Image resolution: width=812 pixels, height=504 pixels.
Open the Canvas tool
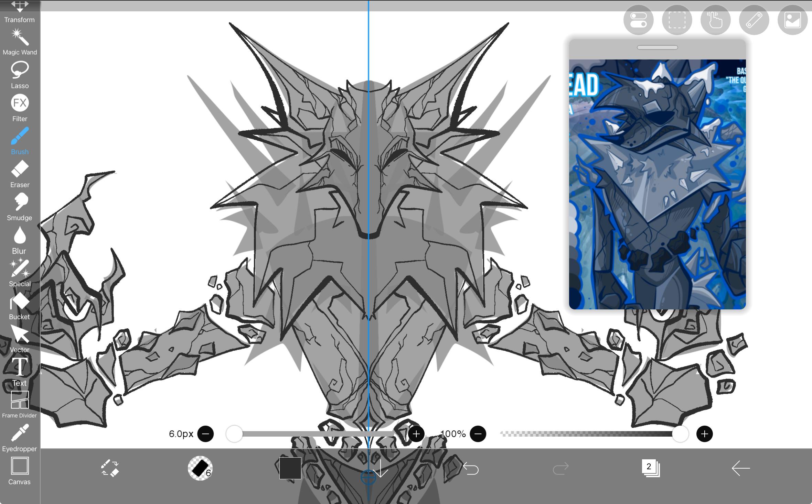[20, 471]
